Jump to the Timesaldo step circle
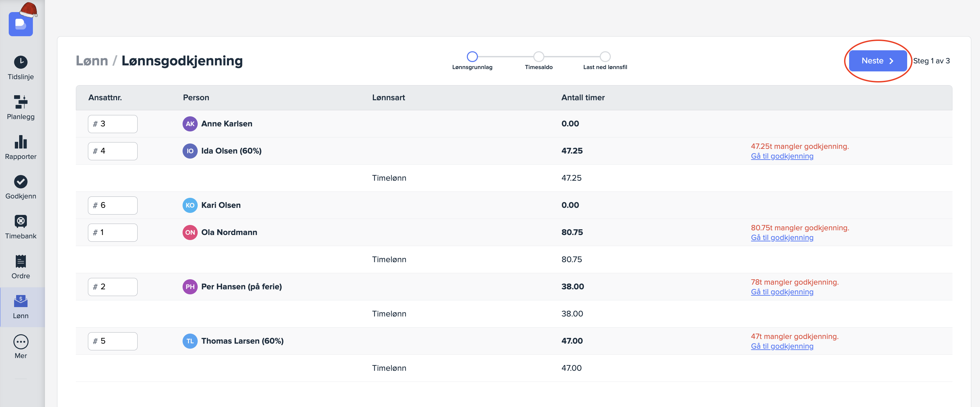Screen dimensions: 980x407 (538, 57)
